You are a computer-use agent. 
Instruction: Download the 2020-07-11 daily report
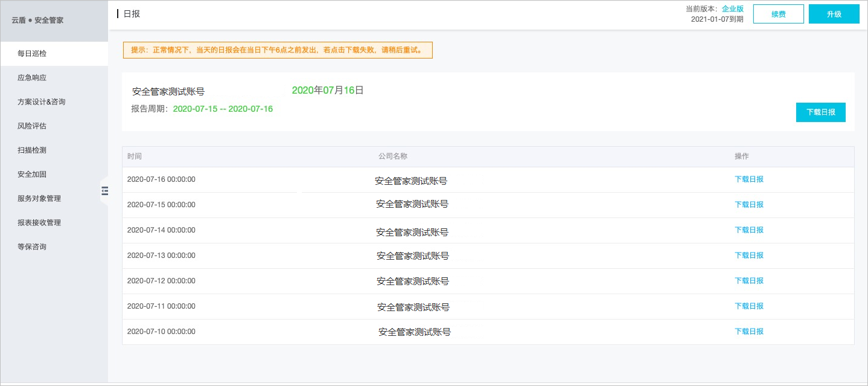pos(749,306)
